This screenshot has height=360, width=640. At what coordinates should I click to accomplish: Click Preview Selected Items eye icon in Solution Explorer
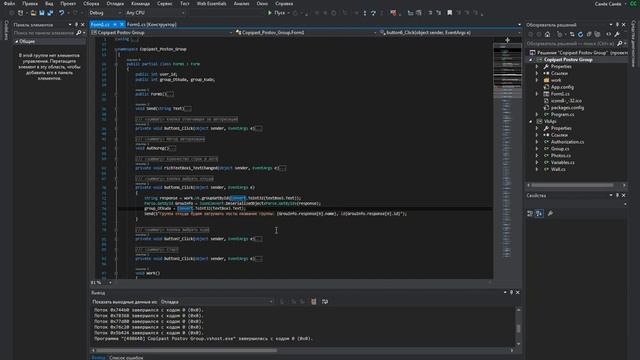pyautogui.click(x=609, y=34)
